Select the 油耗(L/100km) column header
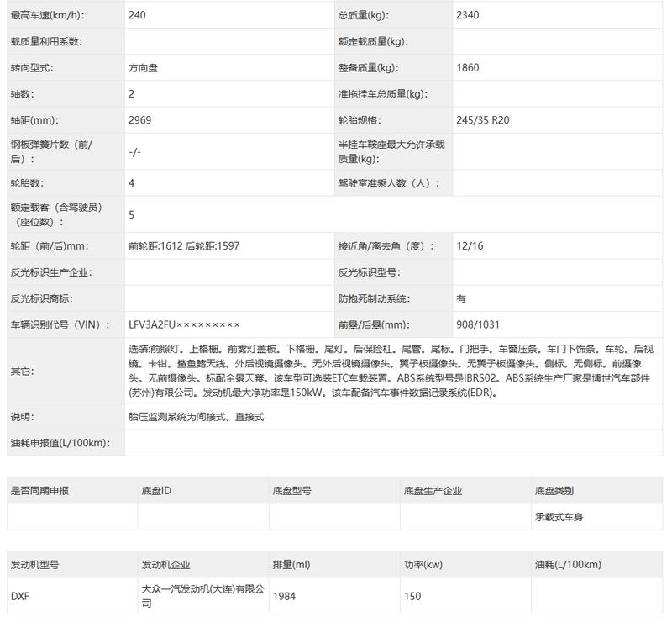Viewport: 672px width, 622px height. (568, 565)
